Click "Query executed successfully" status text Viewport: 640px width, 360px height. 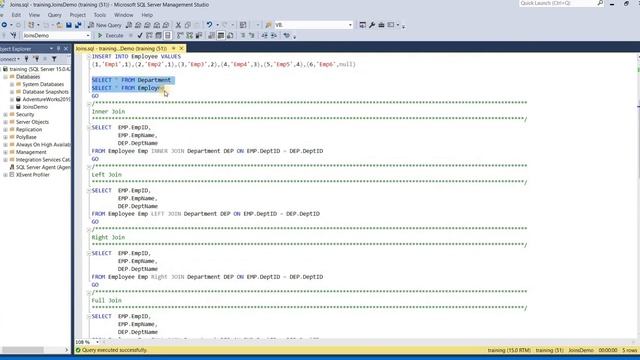click(x=114, y=350)
